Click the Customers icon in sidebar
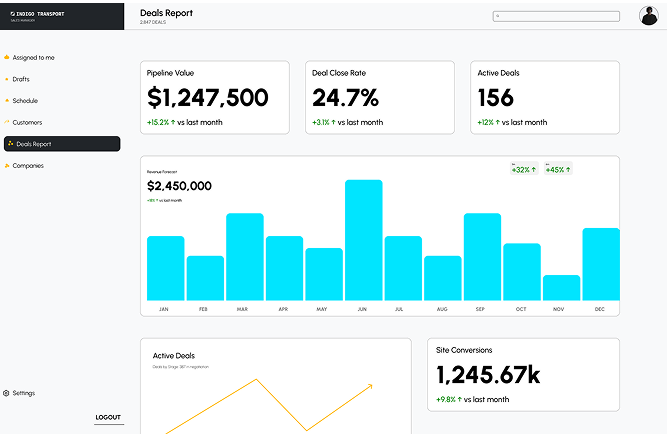This screenshot has height=437, width=667. (x=7, y=122)
